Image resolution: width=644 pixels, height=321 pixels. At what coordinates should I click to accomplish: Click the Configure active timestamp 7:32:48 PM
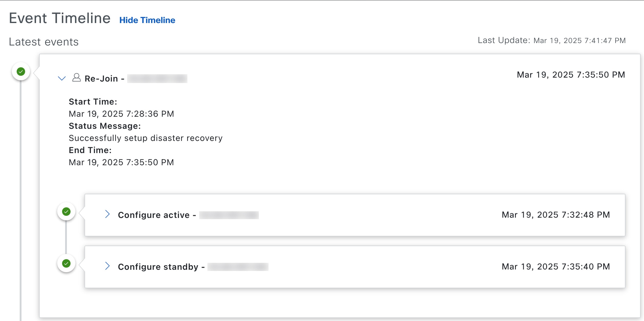(556, 215)
